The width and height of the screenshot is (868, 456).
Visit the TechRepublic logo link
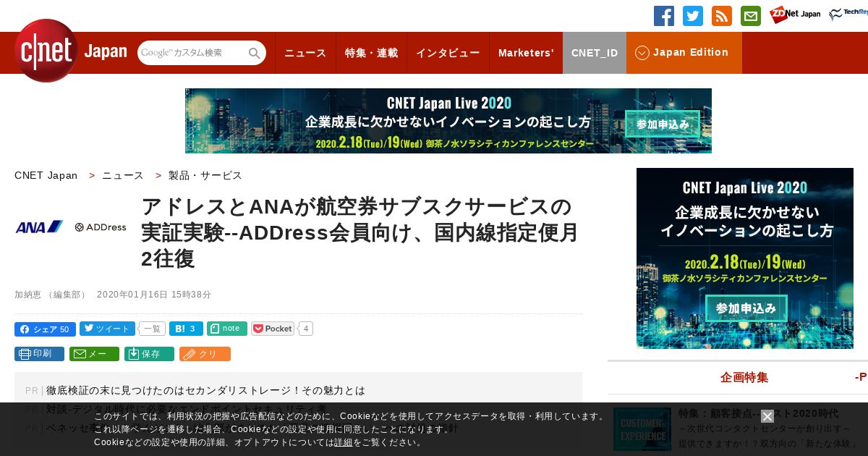coord(848,14)
